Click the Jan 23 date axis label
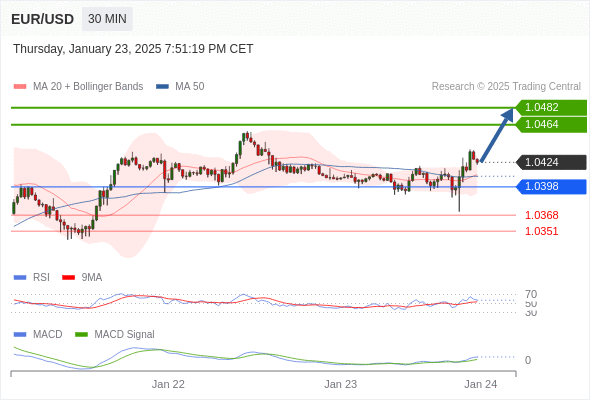 click(x=341, y=384)
